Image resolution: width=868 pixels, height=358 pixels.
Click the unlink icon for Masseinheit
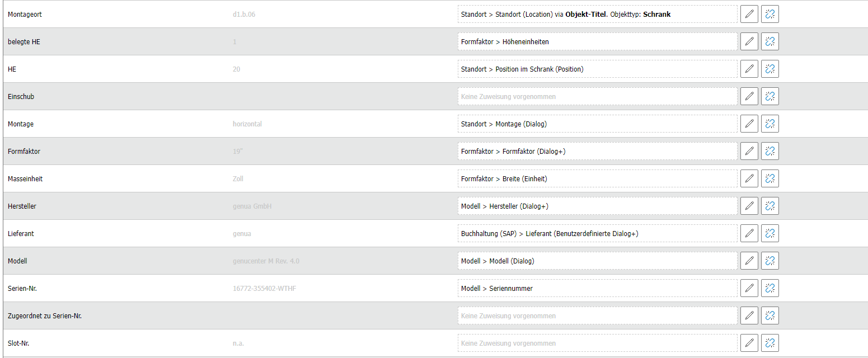click(x=770, y=178)
